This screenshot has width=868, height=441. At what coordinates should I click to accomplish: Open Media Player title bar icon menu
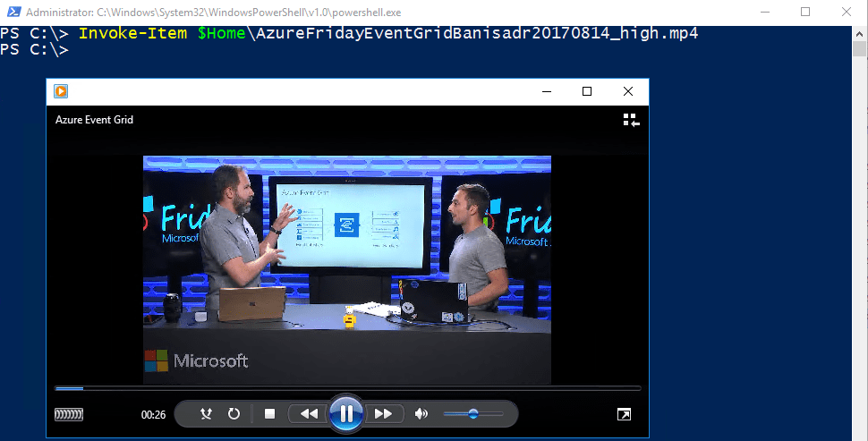tap(61, 91)
